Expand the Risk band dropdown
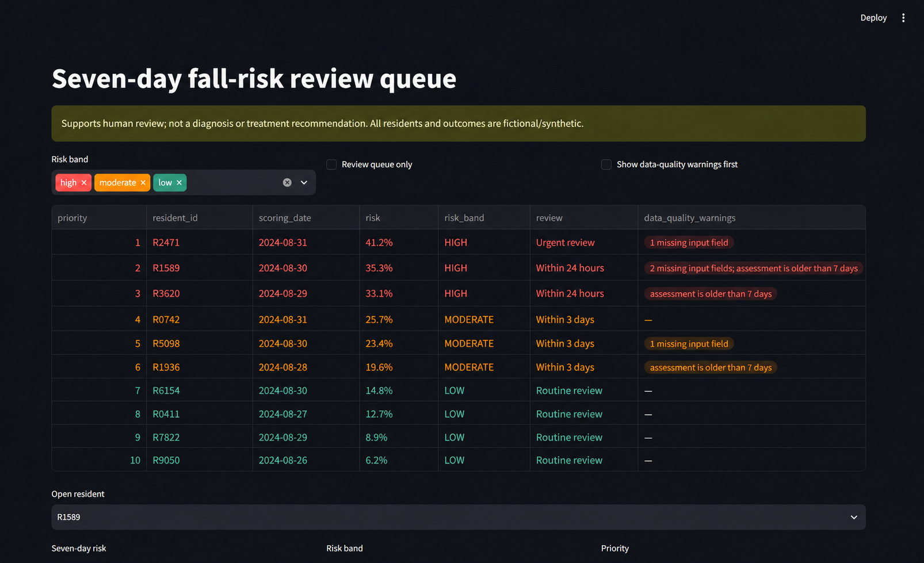Image resolution: width=924 pixels, height=563 pixels. 304,183
